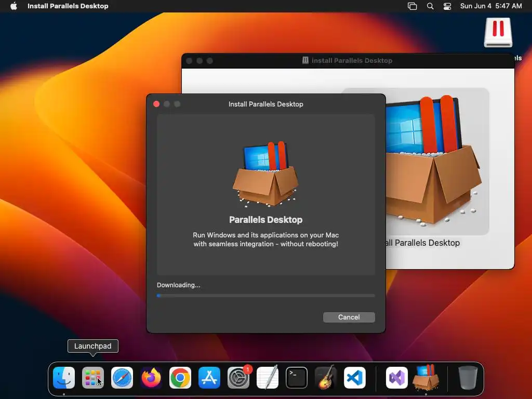
Task: Click the Stage Manager windows icon in menu bar
Action: [x=412, y=6]
